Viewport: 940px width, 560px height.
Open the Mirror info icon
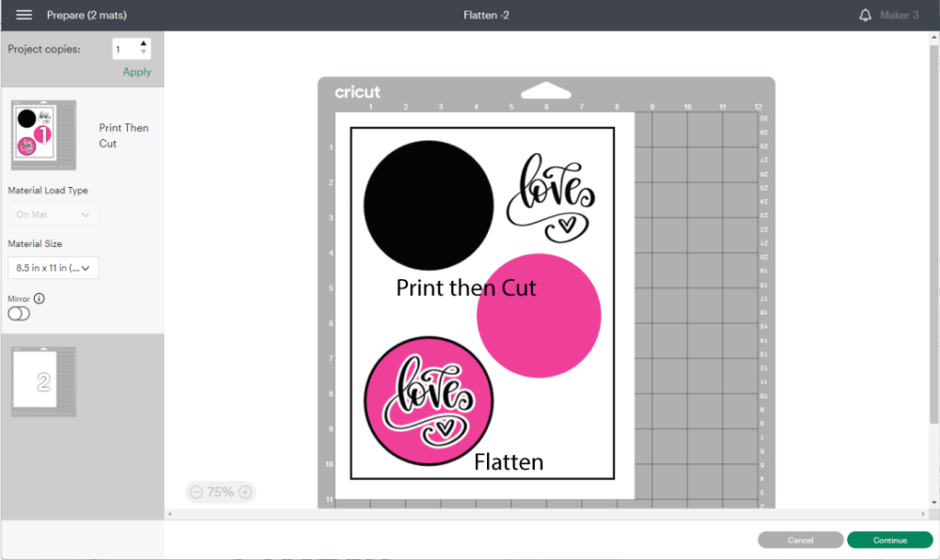pos(39,298)
